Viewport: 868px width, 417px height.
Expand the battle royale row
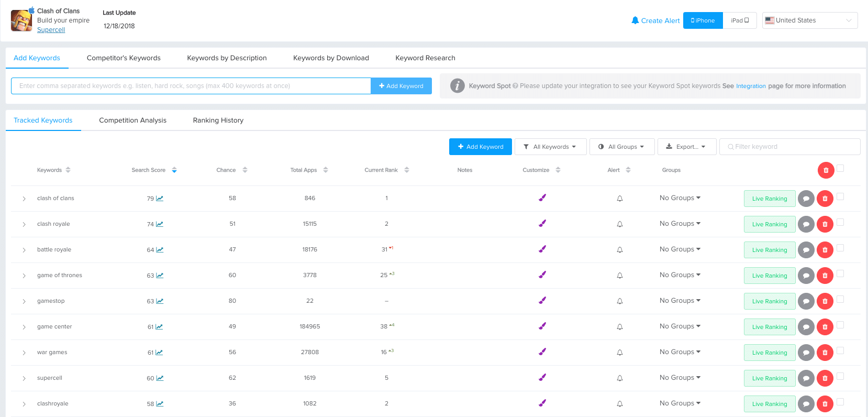24,250
